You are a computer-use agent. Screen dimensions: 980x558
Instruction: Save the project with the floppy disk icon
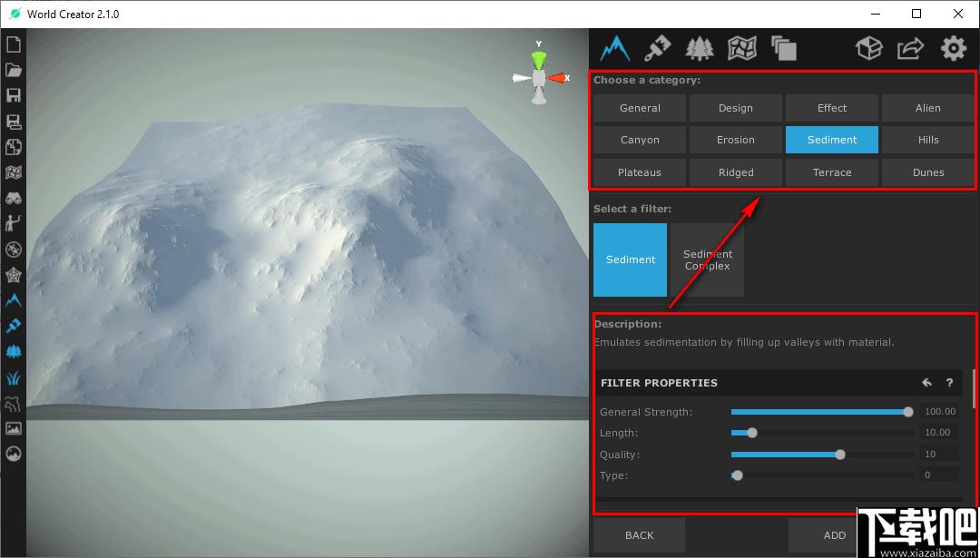pos(14,95)
